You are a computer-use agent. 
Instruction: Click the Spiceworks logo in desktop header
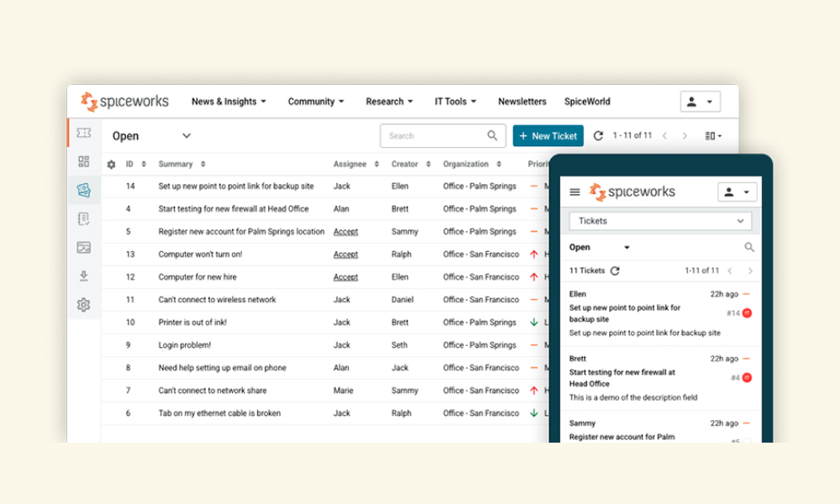tap(124, 102)
